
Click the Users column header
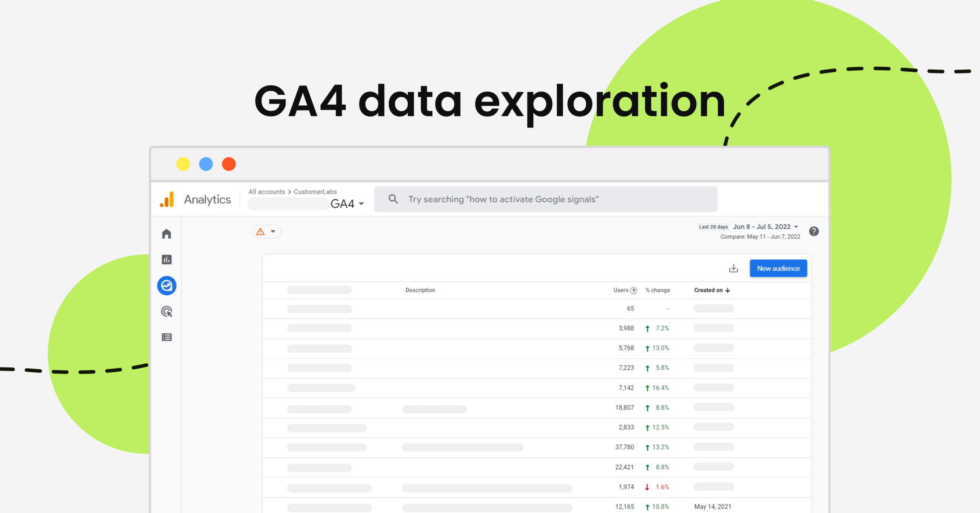pos(621,290)
